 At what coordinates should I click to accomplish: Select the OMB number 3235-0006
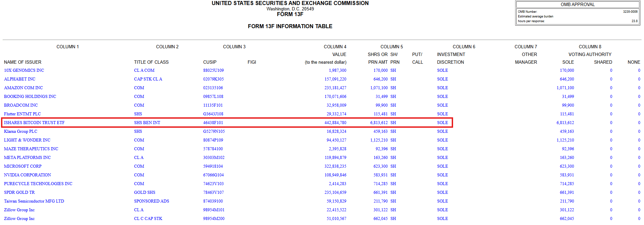coord(630,12)
